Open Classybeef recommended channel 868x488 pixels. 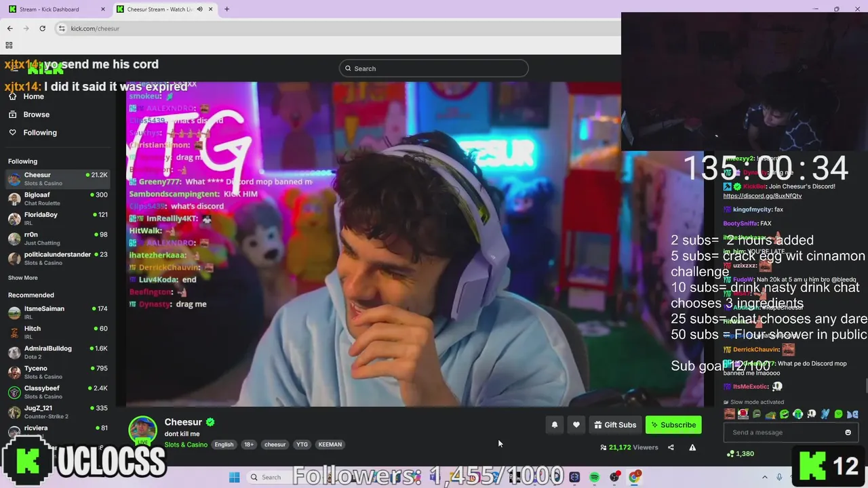[x=58, y=392]
